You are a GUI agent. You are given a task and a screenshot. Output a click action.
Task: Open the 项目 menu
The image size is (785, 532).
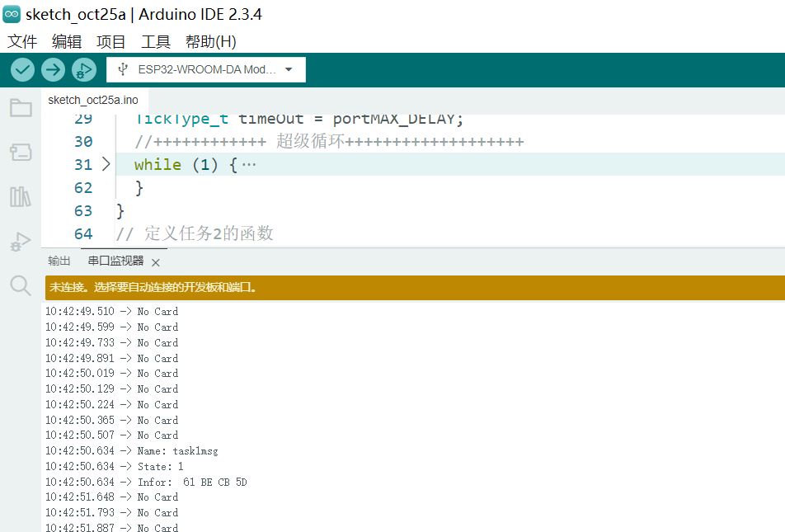coord(110,41)
